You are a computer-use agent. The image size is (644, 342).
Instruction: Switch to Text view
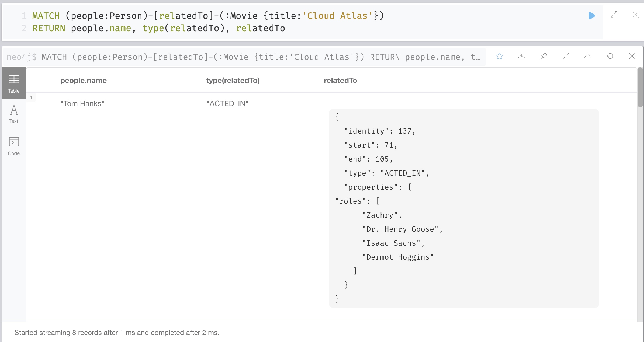[14, 114]
